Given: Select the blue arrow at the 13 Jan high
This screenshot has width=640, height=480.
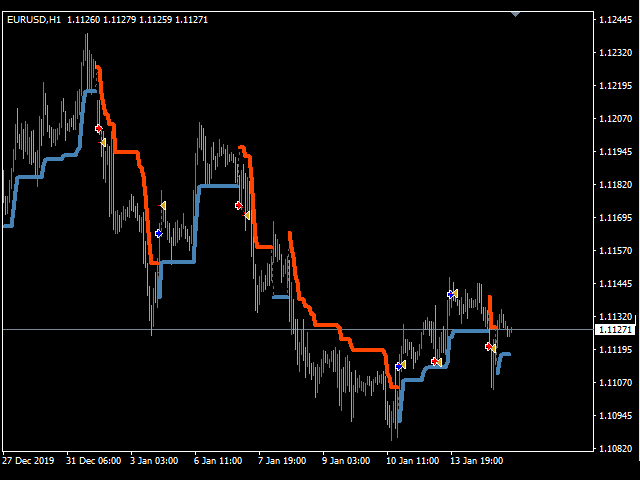Looking at the screenshot, I should 451,294.
